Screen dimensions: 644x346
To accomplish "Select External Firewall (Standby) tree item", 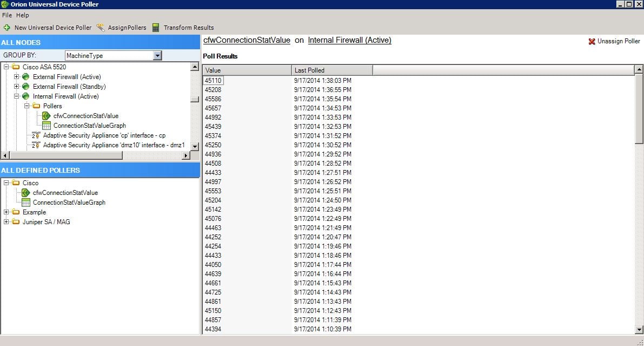I will [69, 87].
